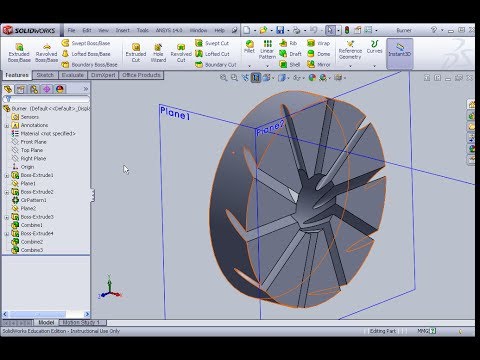The height and width of the screenshot is (360, 480).
Task: Switch to the Evaluate tab
Action: 72,75
